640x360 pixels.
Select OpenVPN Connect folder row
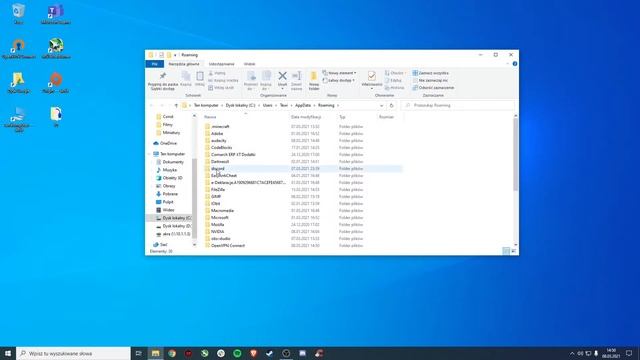click(x=302, y=245)
